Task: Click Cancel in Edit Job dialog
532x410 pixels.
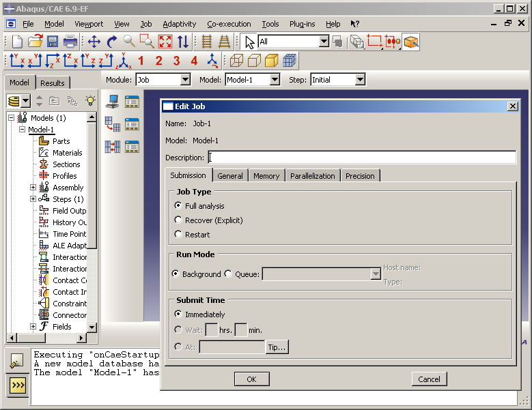Action: point(429,379)
